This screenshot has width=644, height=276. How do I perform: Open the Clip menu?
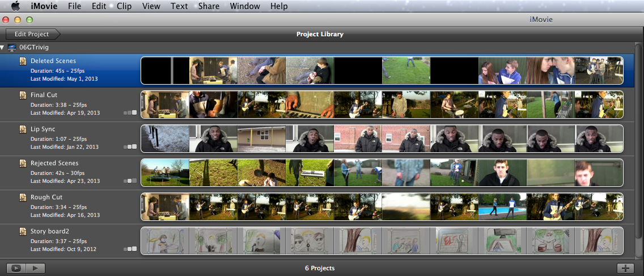(x=124, y=6)
